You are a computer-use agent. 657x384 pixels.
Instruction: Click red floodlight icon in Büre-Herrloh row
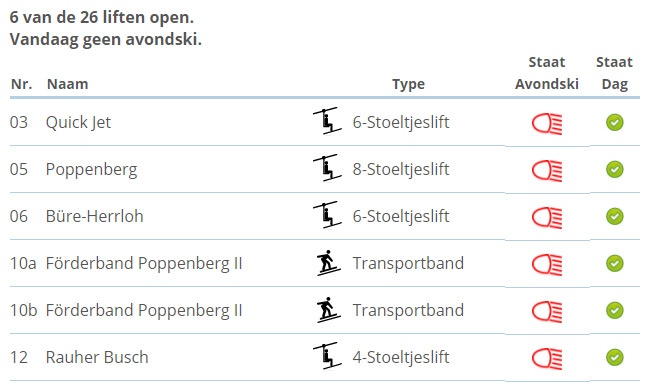click(547, 218)
